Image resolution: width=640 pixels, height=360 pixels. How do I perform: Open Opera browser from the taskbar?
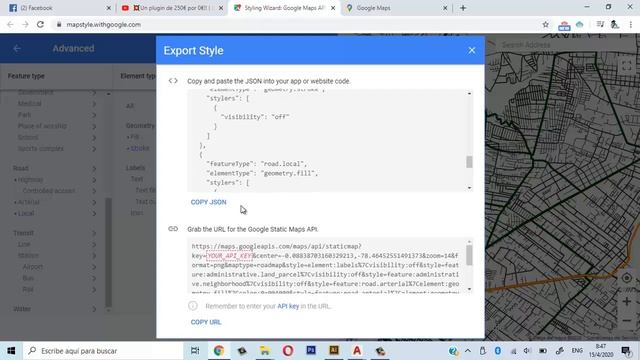point(288,351)
